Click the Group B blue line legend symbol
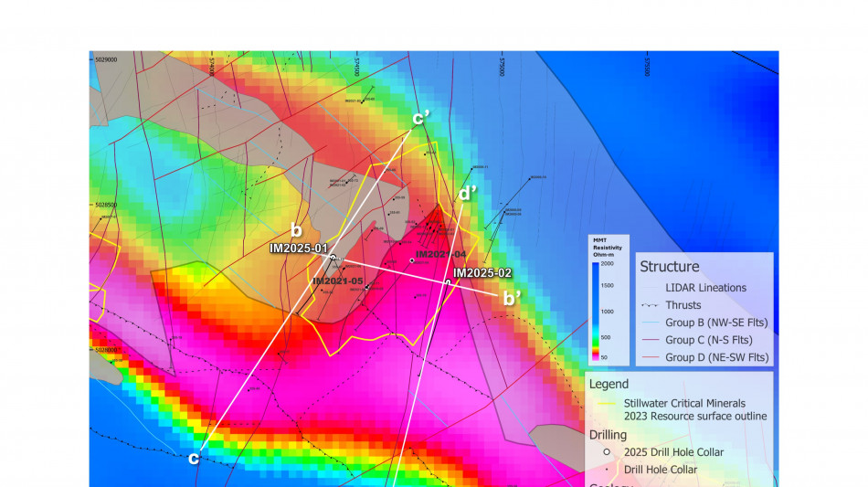Image resolution: width=868 pixels, height=487 pixels. (651, 323)
